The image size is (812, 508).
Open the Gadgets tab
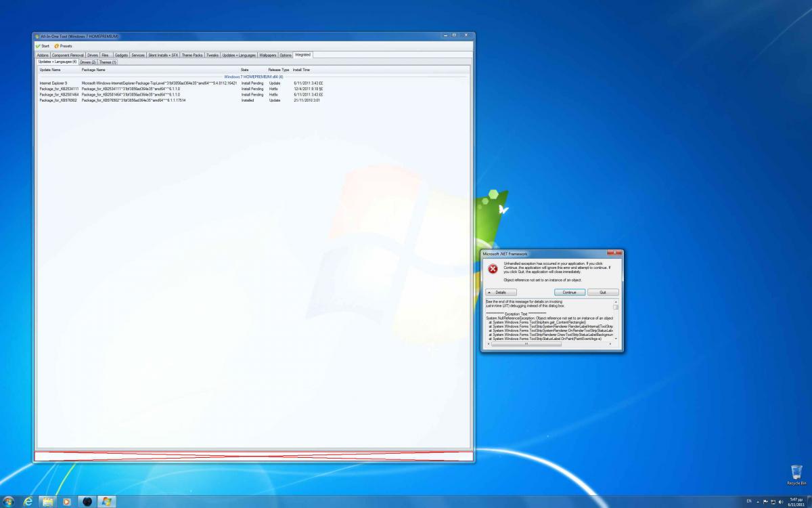(121, 55)
